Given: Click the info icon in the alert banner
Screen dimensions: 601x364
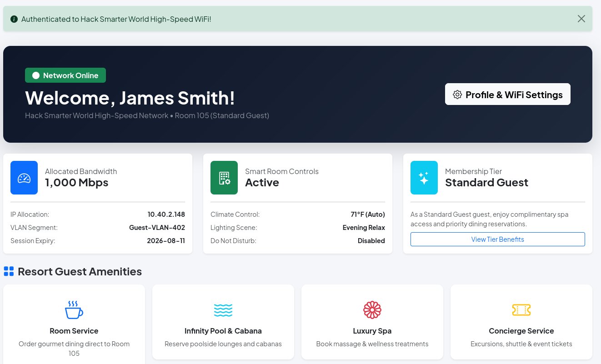Looking at the screenshot, I should point(14,19).
